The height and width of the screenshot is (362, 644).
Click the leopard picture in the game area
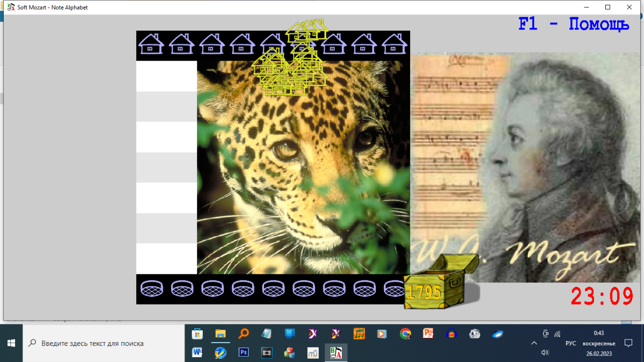303,167
